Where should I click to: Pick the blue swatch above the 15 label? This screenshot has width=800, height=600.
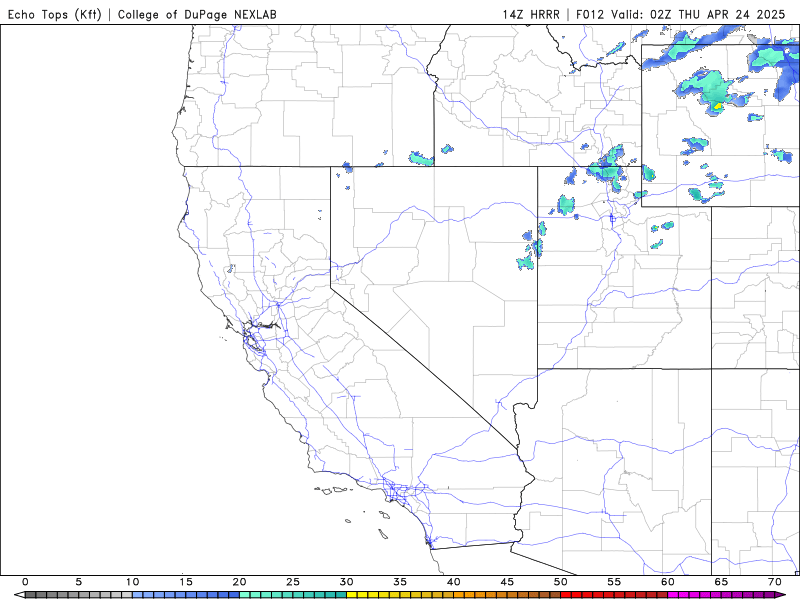(191, 595)
